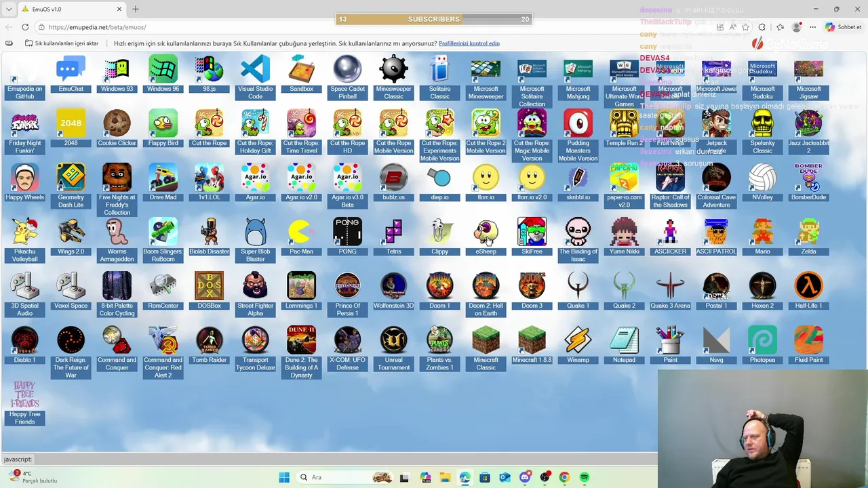This screenshot has width=868, height=488.
Task: Open Chrome from the taskbar
Action: tap(564, 477)
